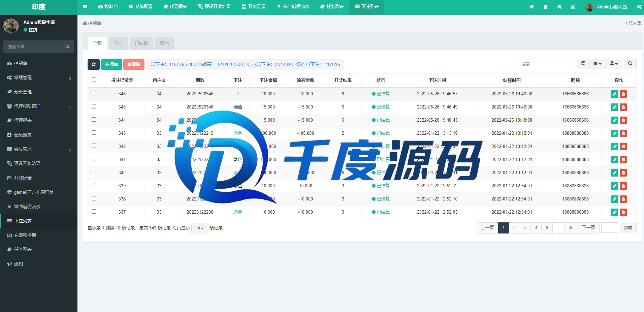The height and width of the screenshot is (312, 644).
Task: Toggle fullscreen via the expand icon
Action: 573,7
